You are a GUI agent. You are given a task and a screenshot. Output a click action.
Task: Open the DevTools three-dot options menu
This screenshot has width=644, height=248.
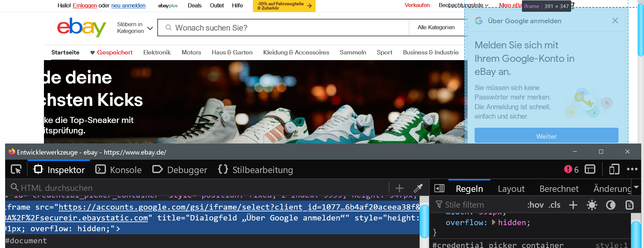click(x=632, y=169)
